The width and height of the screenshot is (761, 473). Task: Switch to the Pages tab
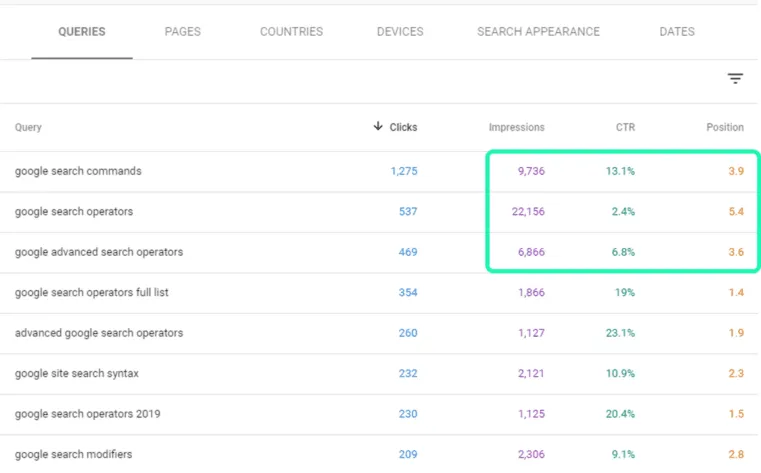tap(182, 32)
